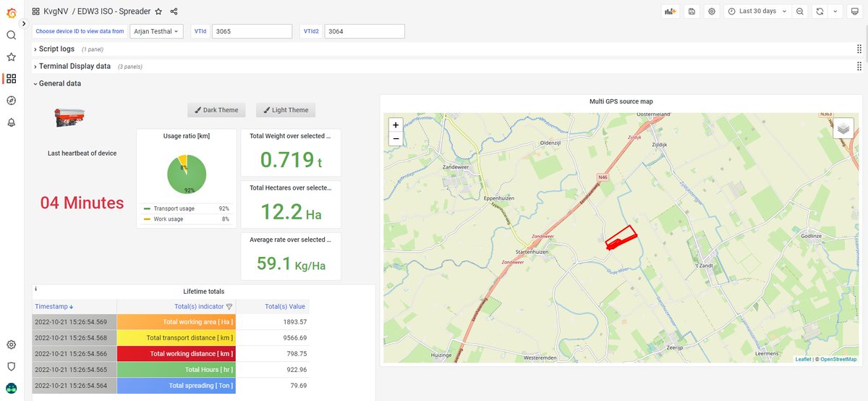Open the Alerting bell icon in sidebar
Screen dimensions: 868x401
[11, 122]
